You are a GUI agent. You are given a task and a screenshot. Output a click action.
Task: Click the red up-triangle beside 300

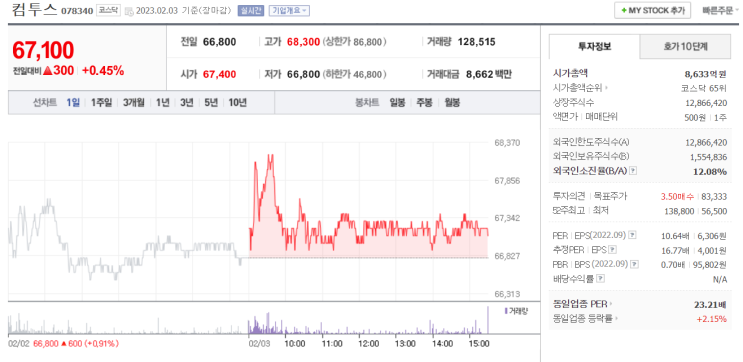click(x=47, y=71)
